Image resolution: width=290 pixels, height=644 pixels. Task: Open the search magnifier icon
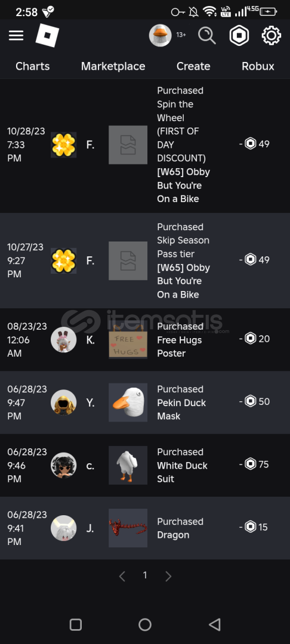click(206, 36)
